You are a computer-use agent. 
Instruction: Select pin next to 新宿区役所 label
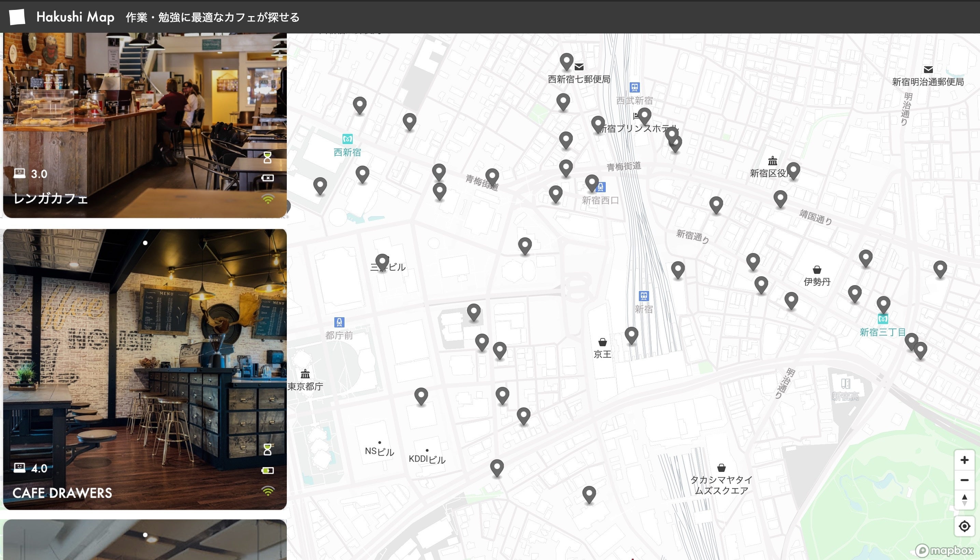point(793,170)
